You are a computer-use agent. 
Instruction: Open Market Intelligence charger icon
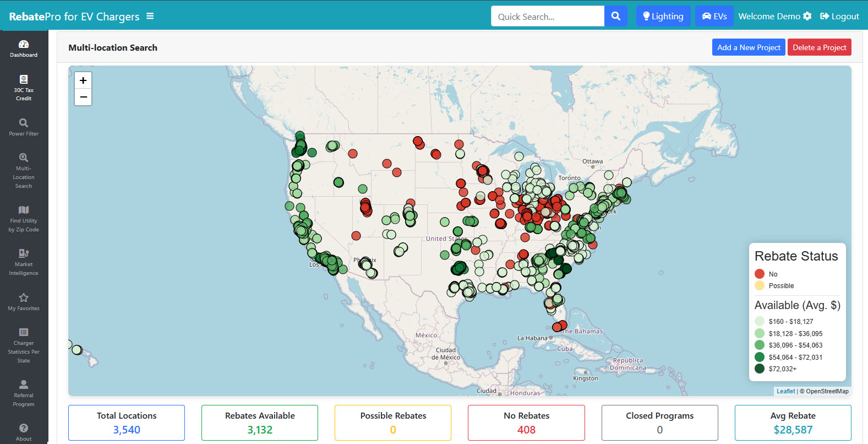24,253
